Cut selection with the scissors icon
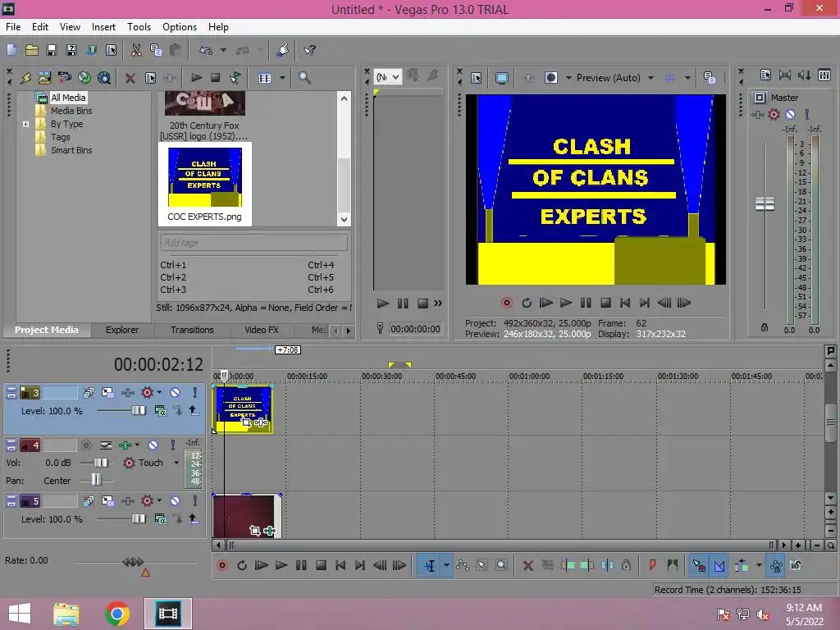Screen dimensions: 840x630 [x=136, y=50]
